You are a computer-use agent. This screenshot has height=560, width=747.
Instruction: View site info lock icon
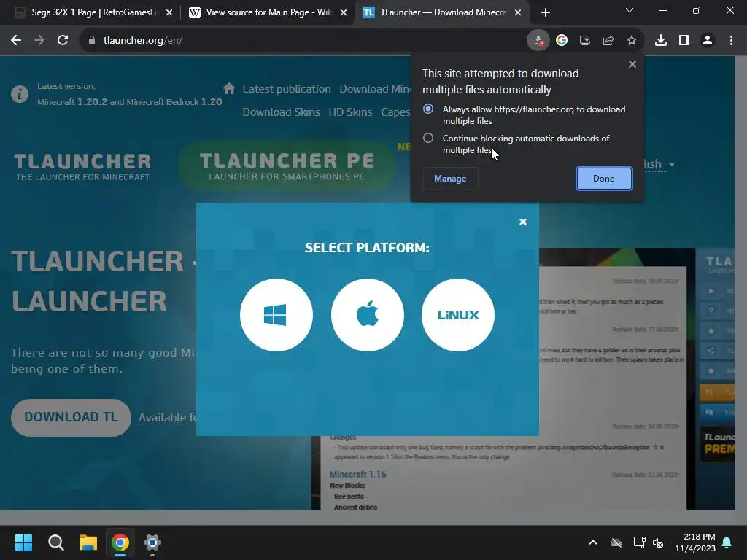pyautogui.click(x=92, y=41)
